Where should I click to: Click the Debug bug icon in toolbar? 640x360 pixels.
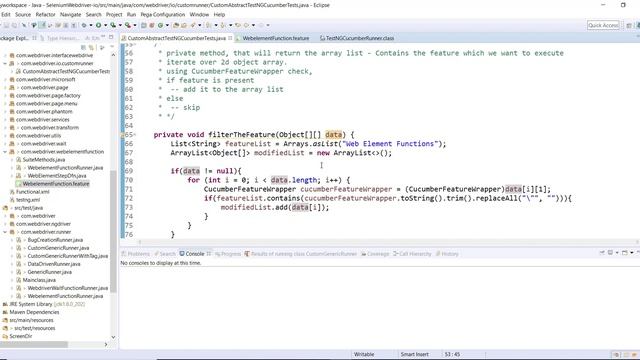(x=84, y=25)
